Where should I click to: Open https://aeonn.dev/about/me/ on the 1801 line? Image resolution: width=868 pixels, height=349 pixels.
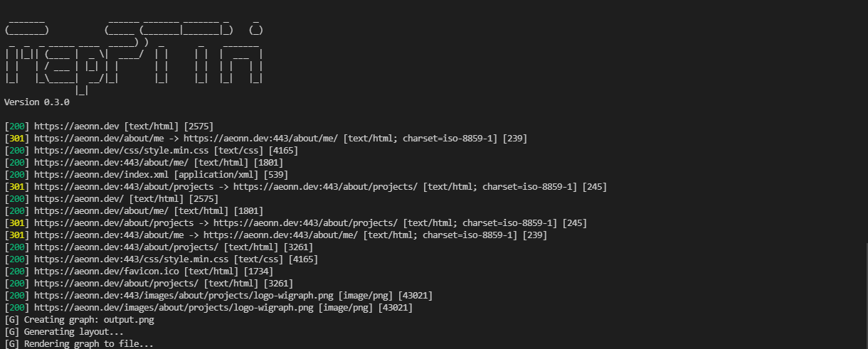(102, 211)
